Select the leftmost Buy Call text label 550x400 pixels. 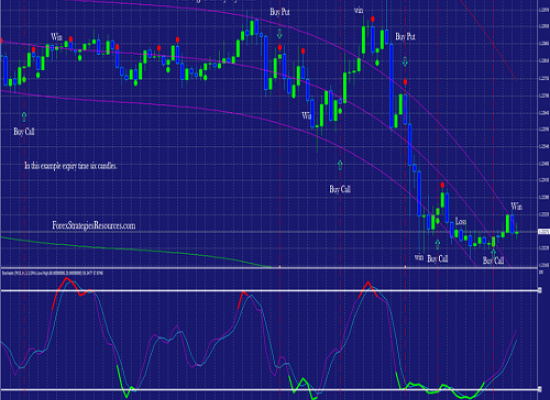pos(24,132)
